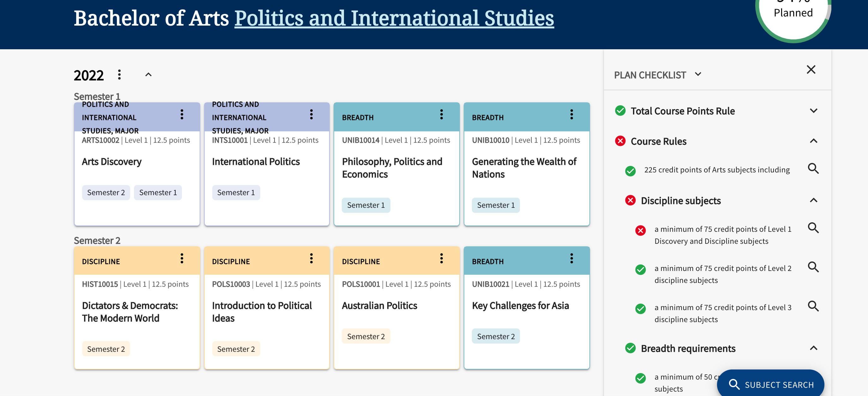Click the POLS10003 subject code
The image size is (868, 396).
pos(231,284)
